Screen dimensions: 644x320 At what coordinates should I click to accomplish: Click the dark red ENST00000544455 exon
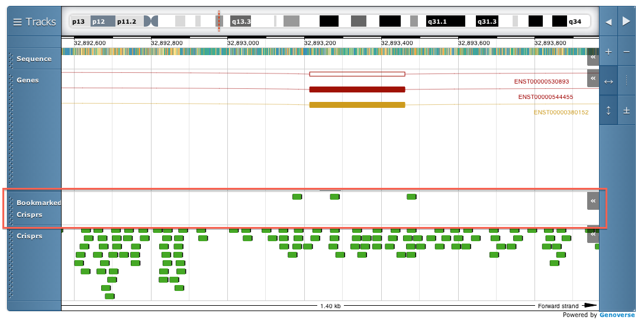[357, 89]
